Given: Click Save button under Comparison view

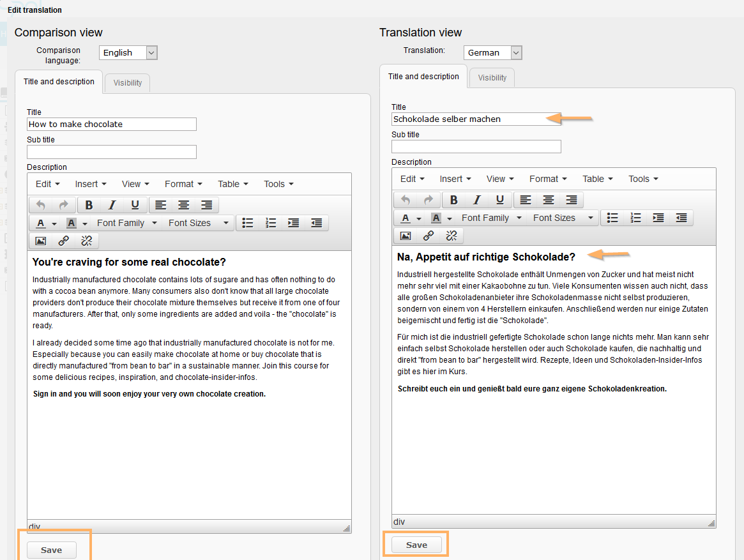Looking at the screenshot, I should 52,550.
